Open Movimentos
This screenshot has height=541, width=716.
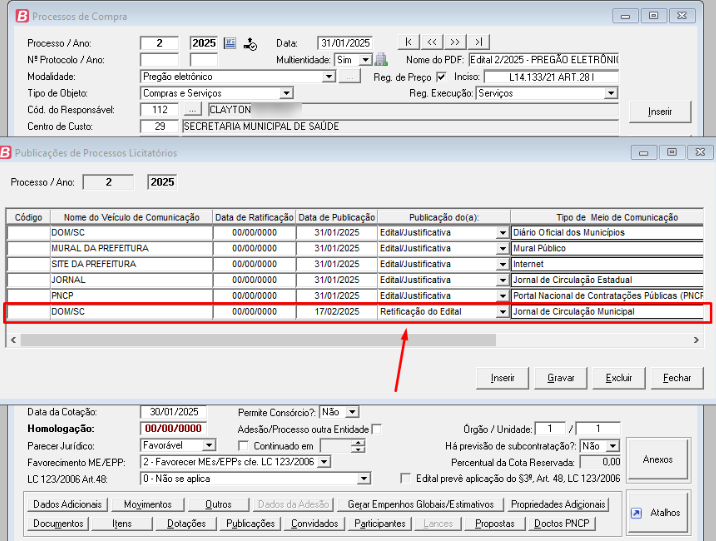click(x=147, y=504)
